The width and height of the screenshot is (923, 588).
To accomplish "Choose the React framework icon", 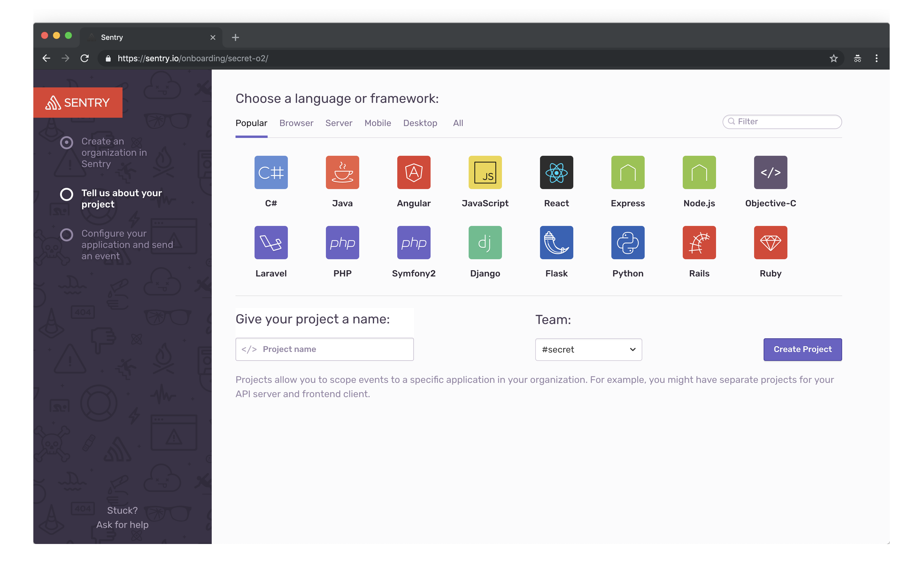I will (556, 172).
